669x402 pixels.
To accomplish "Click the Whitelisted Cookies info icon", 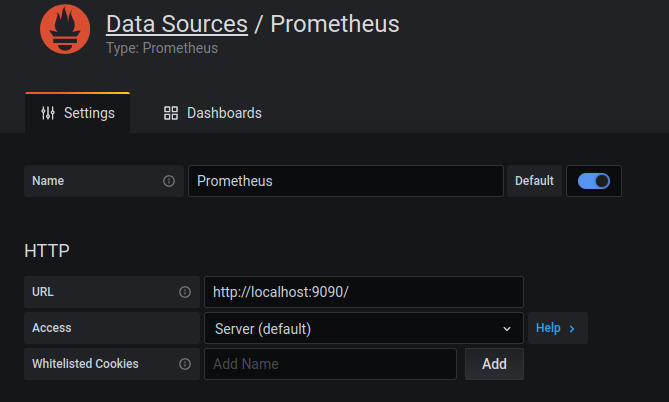I will coord(184,364).
